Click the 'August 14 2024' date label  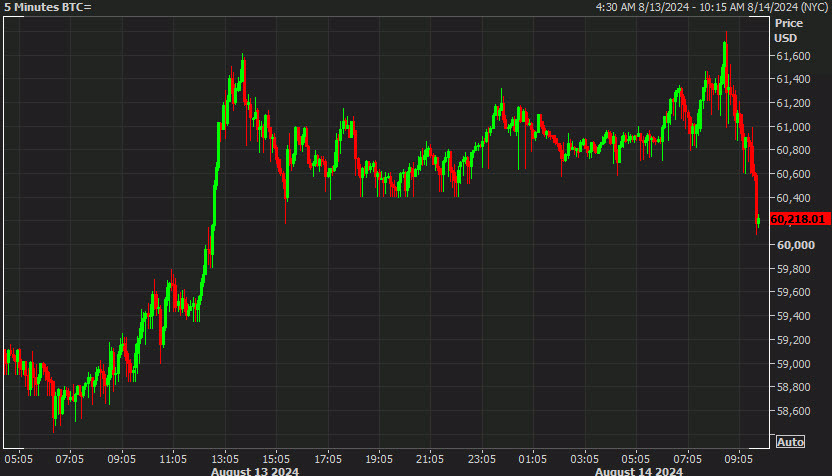click(x=639, y=471)
